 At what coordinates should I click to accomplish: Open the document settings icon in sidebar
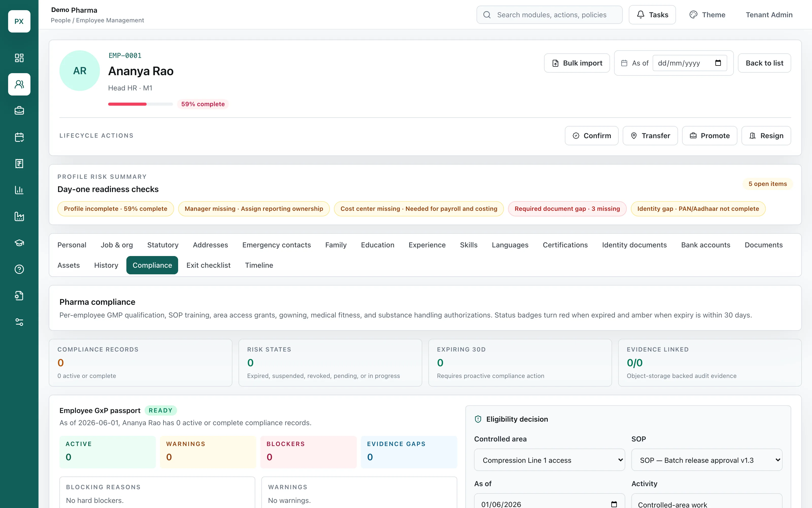[19, 296]
